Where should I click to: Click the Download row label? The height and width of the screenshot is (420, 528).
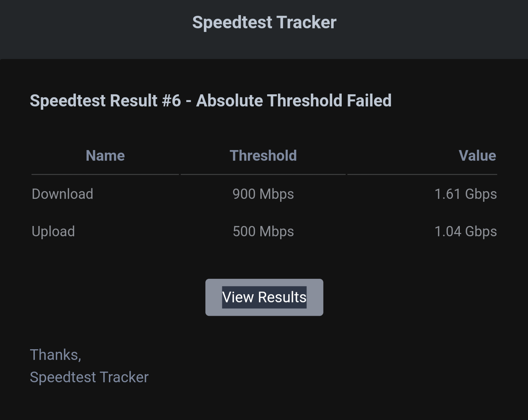point(62,194)
